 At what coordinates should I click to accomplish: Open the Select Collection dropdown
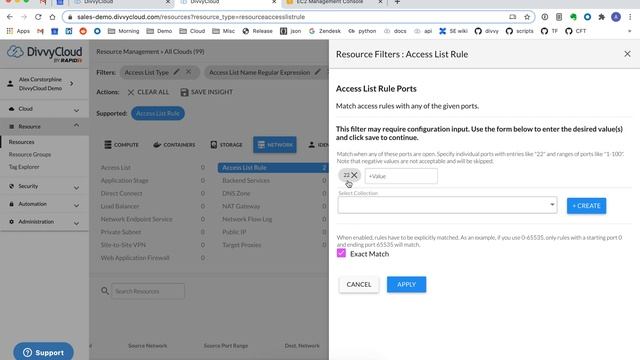[x=447, y=205]
